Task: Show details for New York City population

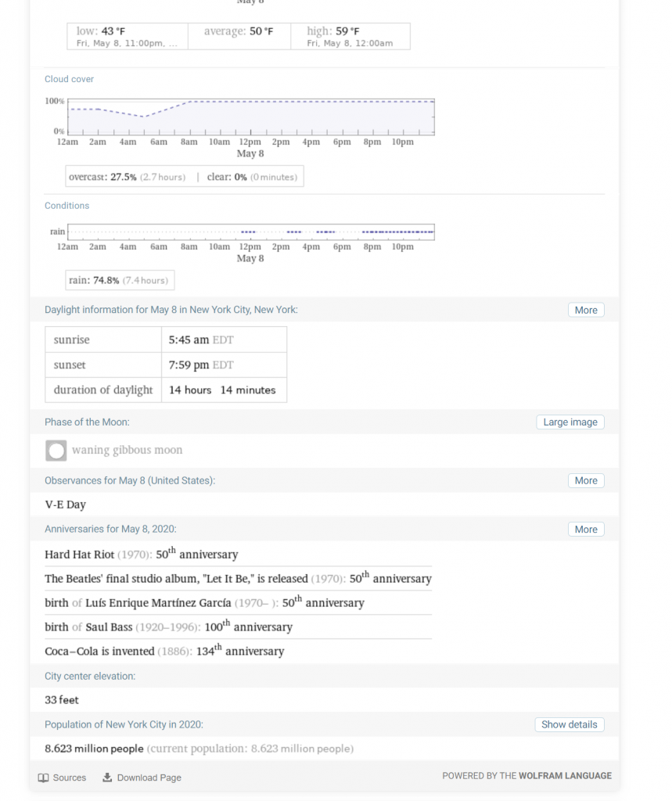Action: pyautogui.click(x=569, y=724)
